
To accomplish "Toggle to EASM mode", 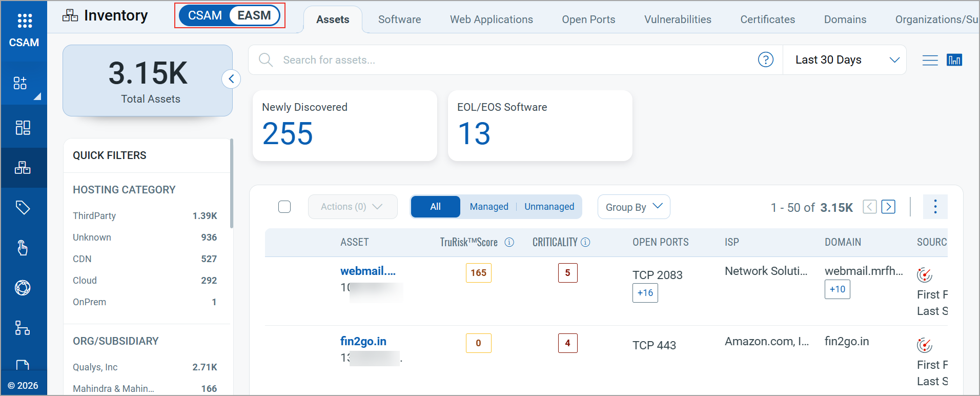I will click(254, 15).
